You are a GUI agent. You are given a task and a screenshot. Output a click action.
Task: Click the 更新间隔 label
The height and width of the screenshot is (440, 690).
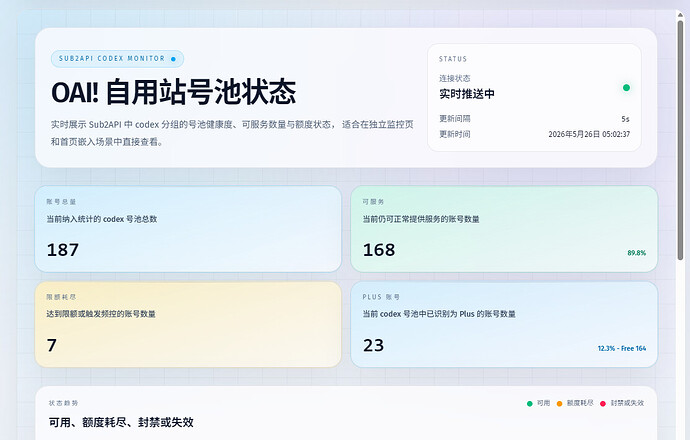[x=455, y=119]
